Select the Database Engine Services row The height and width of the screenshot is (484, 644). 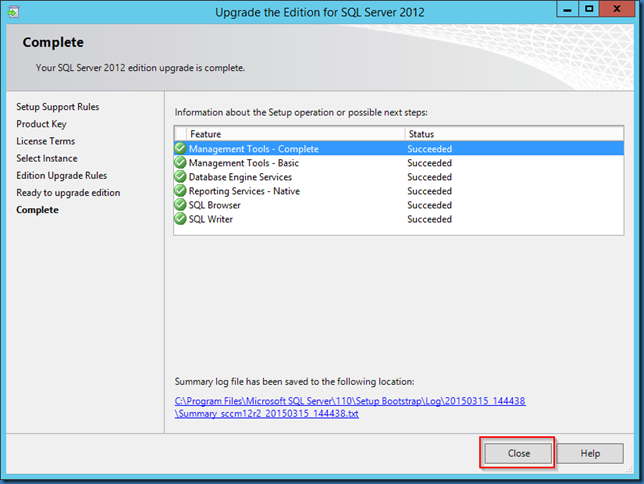point(399,177)
